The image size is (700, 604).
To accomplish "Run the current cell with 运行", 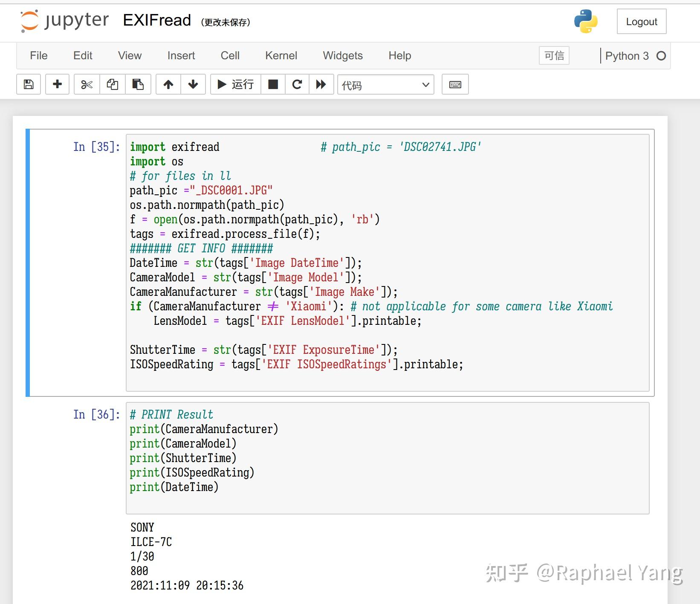I will [x=236, y=84].
